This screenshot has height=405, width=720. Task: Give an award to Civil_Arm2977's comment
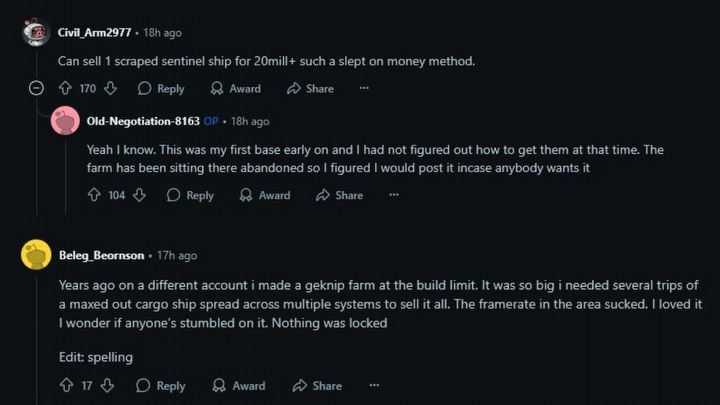(x=235, y=88)
